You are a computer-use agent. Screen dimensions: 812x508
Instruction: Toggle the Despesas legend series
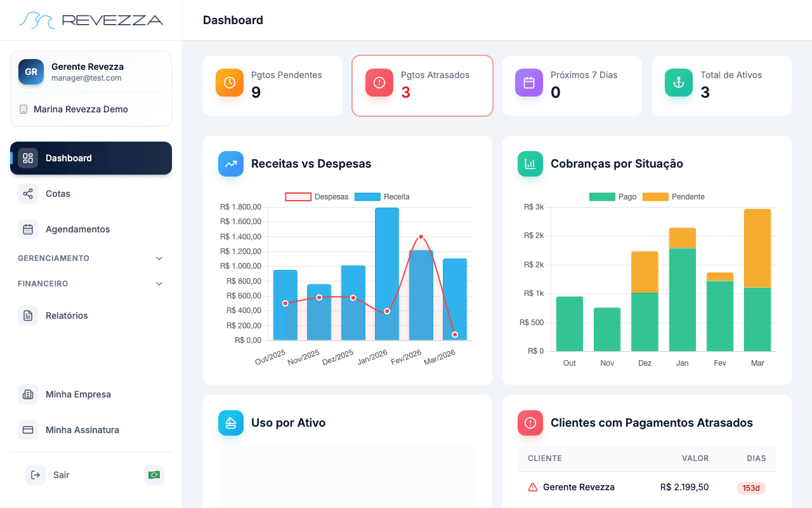click(317, 197)
